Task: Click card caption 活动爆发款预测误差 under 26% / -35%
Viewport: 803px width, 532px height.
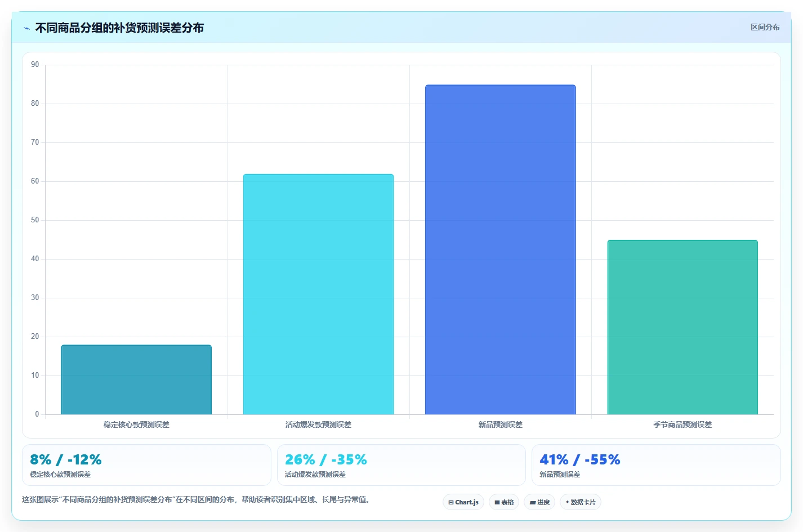Action: point(315,475)
